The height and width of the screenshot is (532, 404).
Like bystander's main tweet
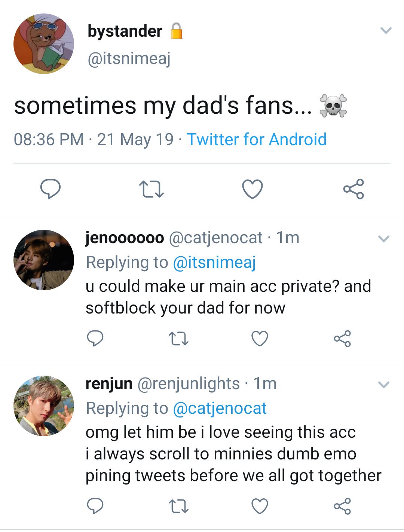252,189
